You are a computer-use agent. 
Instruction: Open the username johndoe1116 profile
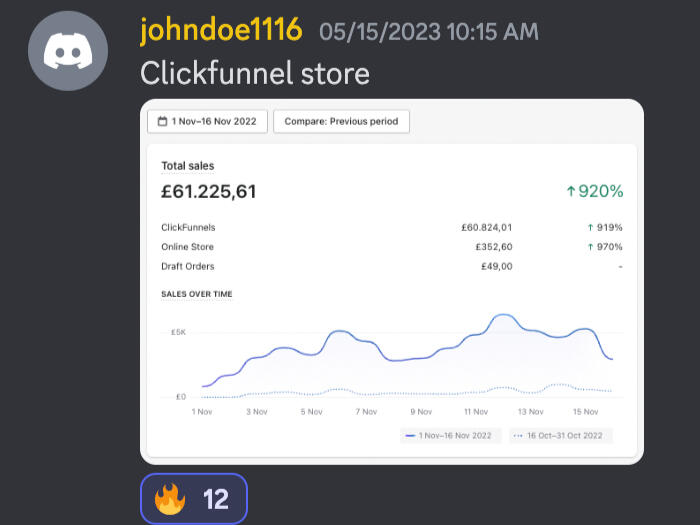coord(221,30)
